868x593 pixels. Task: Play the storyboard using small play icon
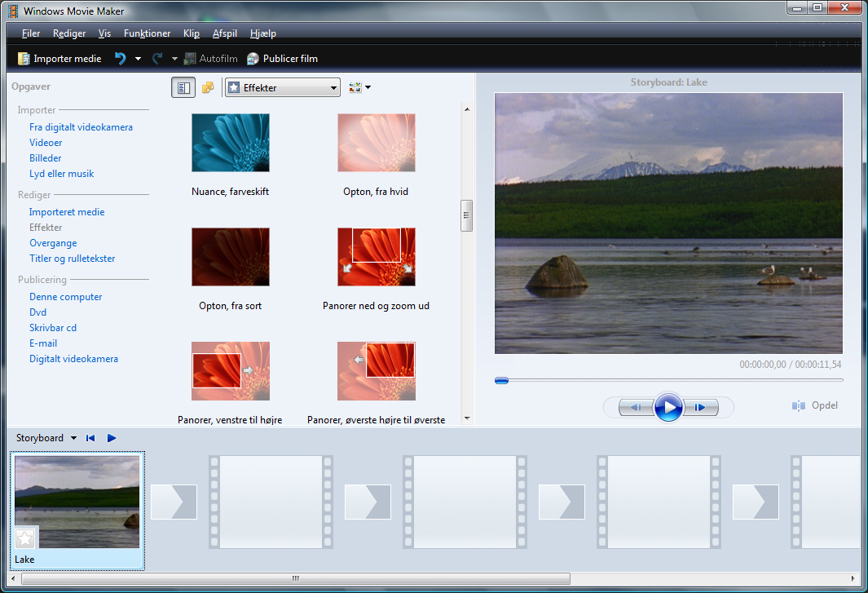(x=112, y=438)
